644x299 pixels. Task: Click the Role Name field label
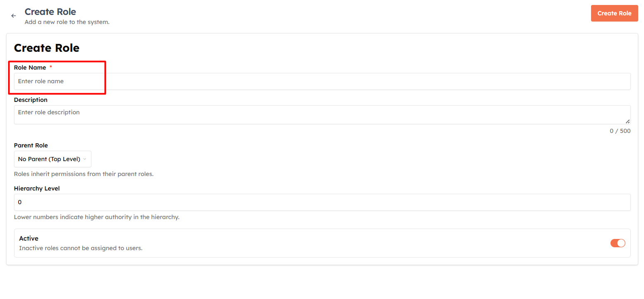pos(30,68)
